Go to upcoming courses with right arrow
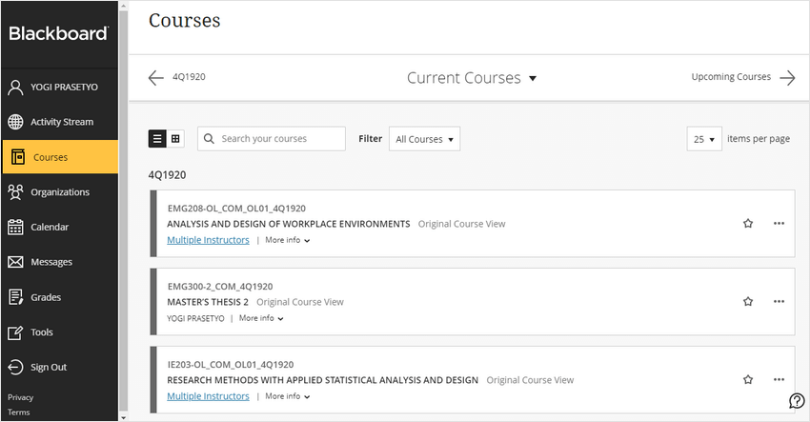810x422 pixels. [x=788, y=78]
